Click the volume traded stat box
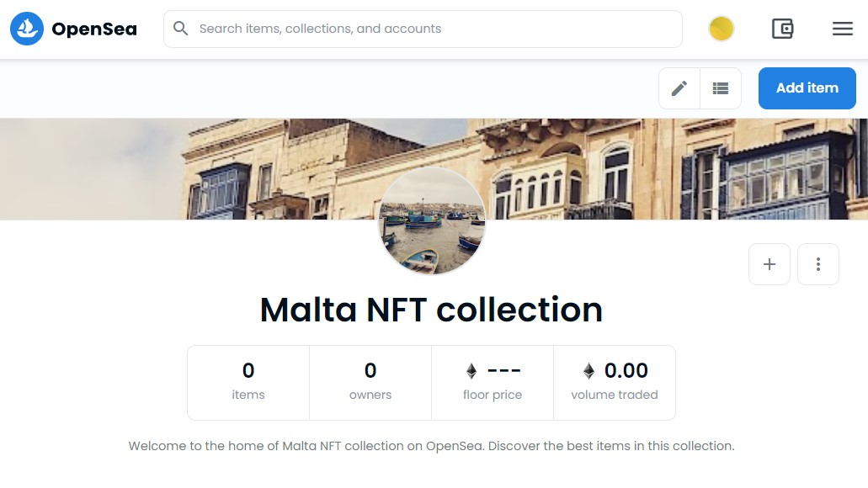This screenshot has height=488, width=868. [615, 382]
